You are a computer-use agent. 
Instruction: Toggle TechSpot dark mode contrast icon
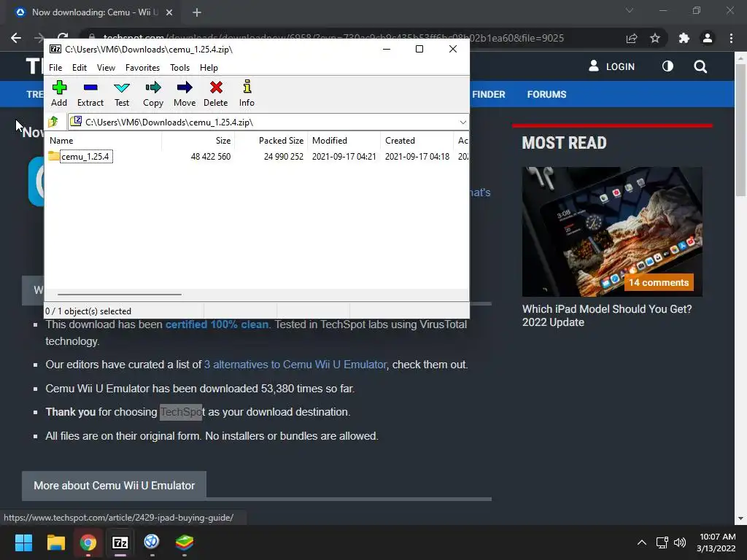click(667, 66)
